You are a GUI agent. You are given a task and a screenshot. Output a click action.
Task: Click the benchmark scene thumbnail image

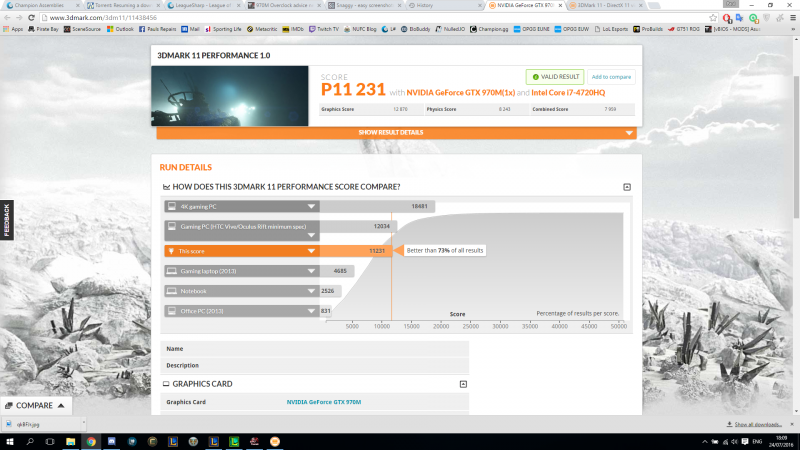pos(230,96)
